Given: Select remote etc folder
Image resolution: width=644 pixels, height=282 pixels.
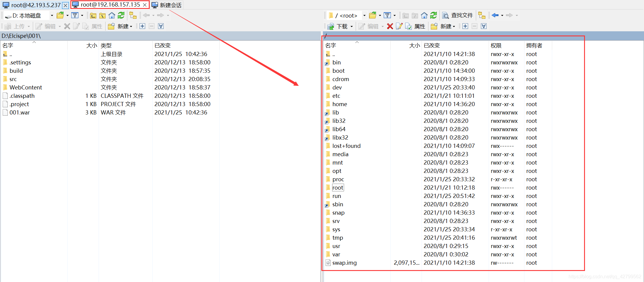Looking at the screenshot, I should click(336, 96).
